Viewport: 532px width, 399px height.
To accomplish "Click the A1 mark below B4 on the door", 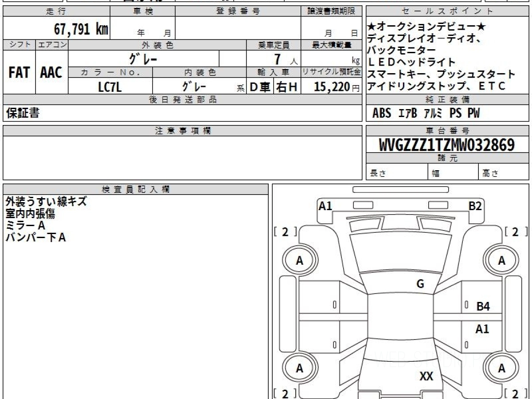I will [482, 329].
